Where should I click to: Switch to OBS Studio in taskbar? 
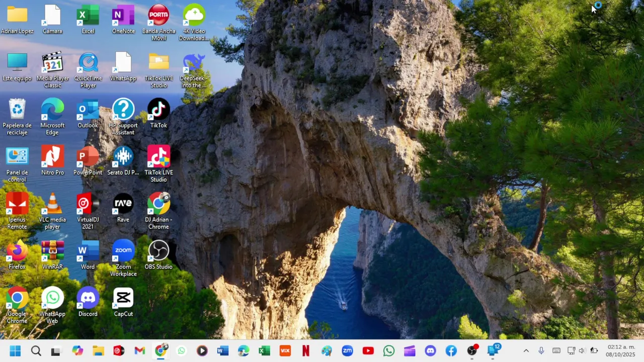coord(472,351)
